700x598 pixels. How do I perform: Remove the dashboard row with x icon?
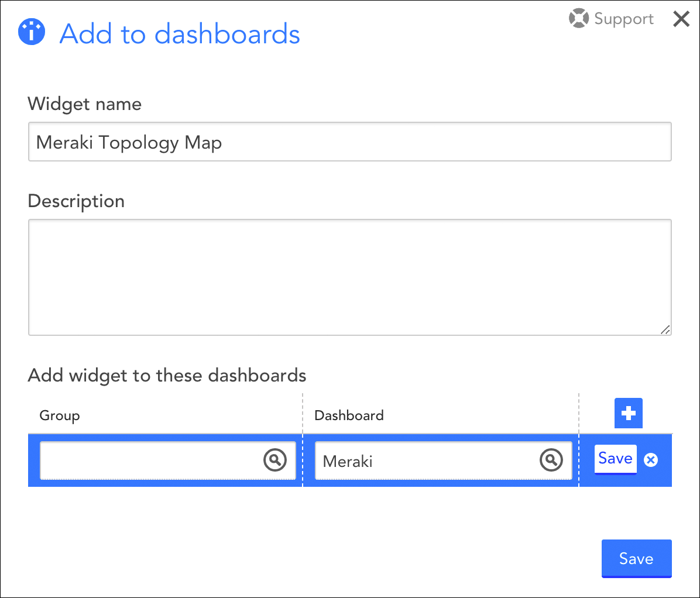[x=651, y=460]
